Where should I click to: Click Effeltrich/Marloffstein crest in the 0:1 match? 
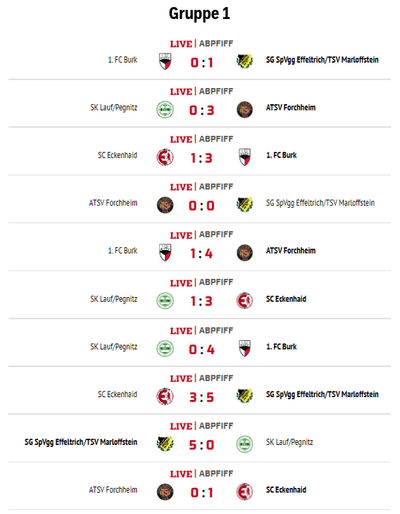click(244, 61)
